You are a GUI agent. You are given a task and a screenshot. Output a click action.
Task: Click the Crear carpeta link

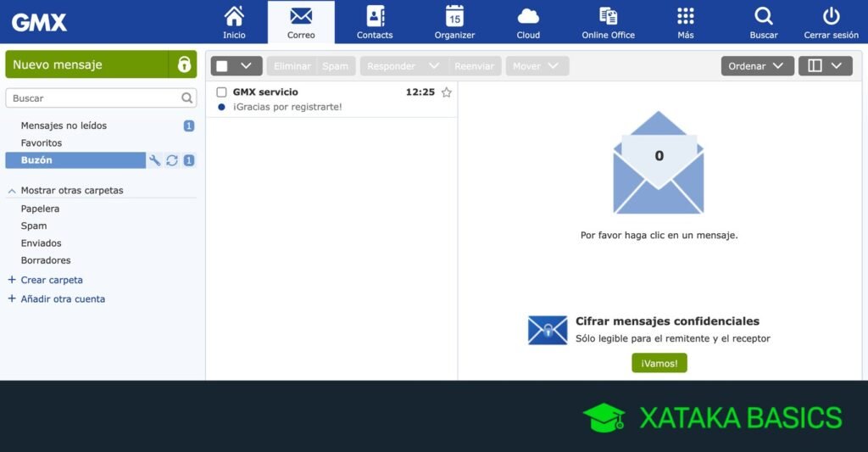[52, 280]
